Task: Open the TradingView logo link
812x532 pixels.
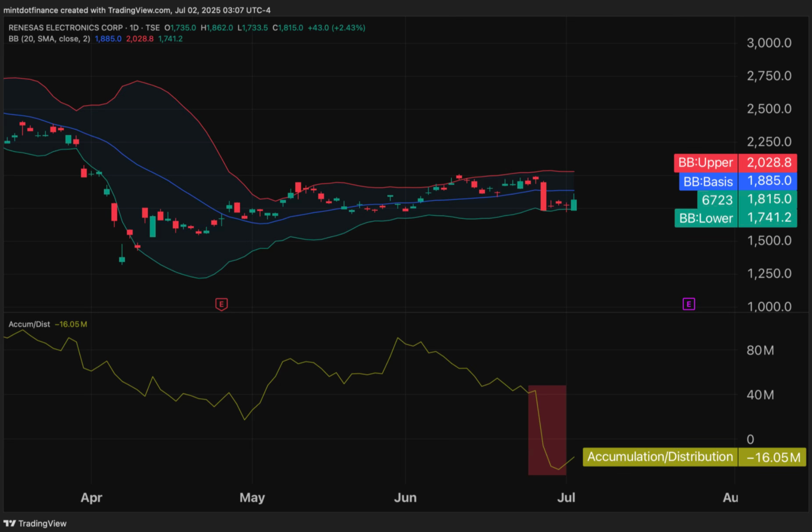Action: point(35,523)
